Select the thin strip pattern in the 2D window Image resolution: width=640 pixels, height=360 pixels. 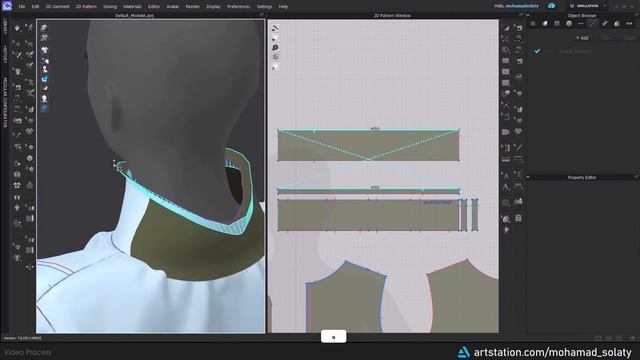(x=368, y=190)
